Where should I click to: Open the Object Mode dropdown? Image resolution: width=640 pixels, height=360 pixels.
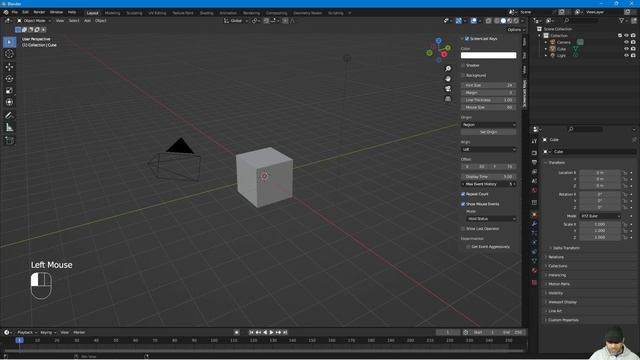[34, 20]
